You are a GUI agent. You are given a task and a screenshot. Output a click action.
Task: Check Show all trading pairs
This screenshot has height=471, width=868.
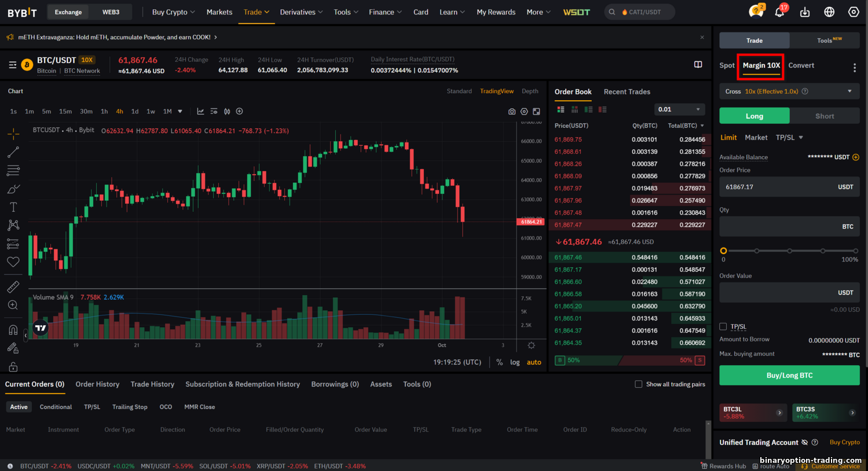[x=638, y=384]
